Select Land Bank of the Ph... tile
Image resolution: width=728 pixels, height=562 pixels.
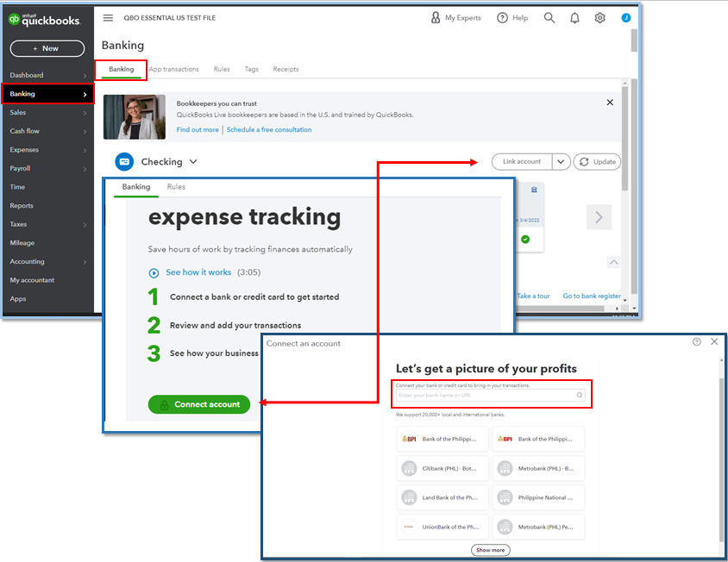442,497
